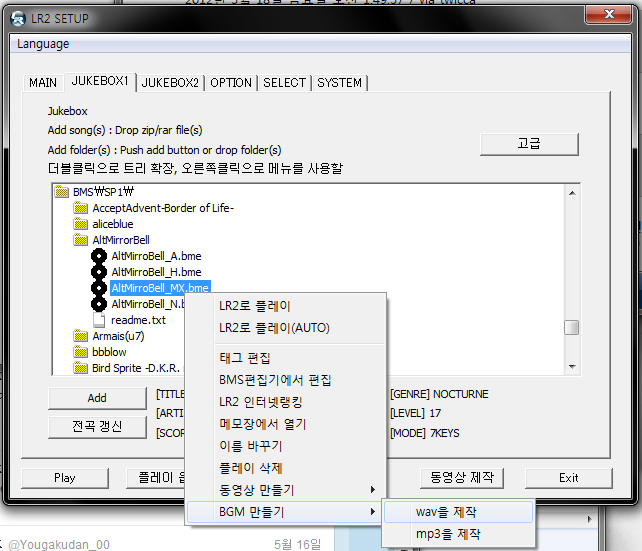Select the AltMirroBell_MX.bme file

[160, 288]
